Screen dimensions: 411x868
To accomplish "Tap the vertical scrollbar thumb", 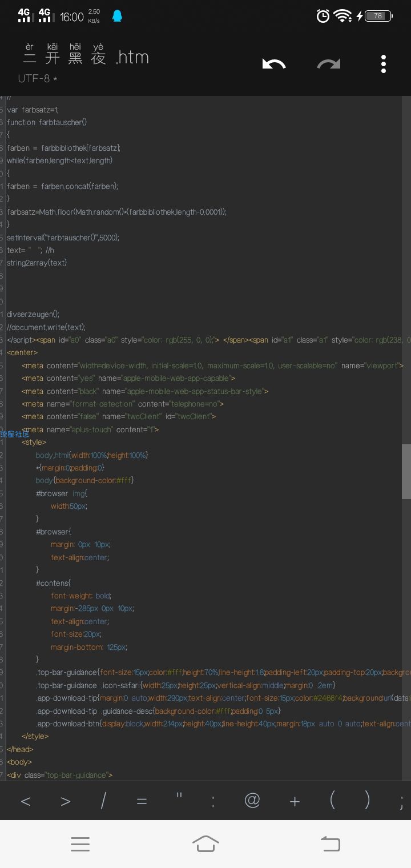I will (x=406, y=472).
